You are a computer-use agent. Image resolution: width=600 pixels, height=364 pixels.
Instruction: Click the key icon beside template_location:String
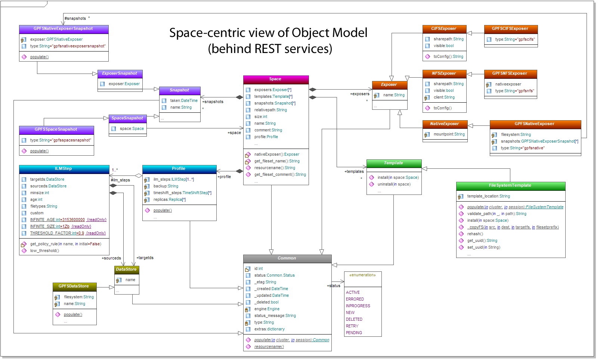click(461, 196)
